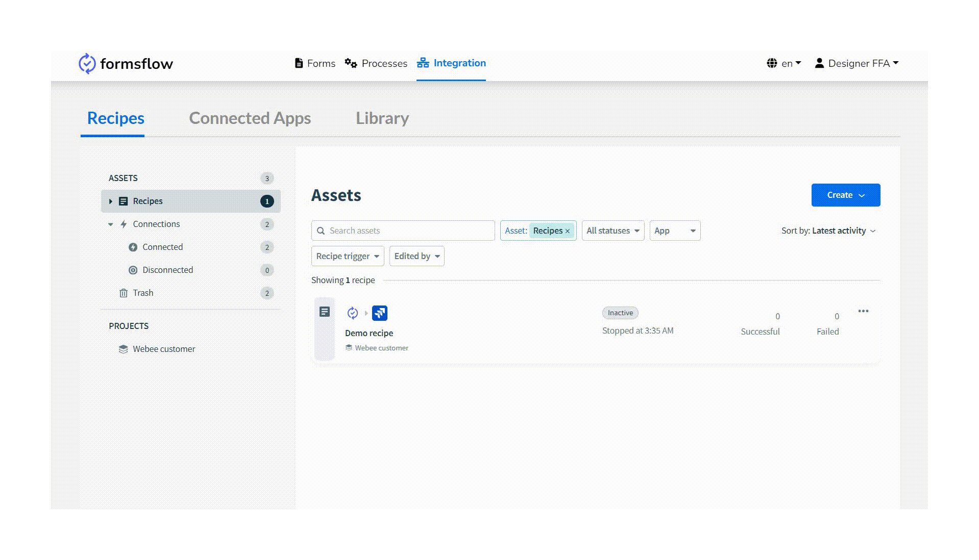Select the Disconnected connections icon
Image resolution: width=979 pixels, height=560 pixels.
click(133, 270)
